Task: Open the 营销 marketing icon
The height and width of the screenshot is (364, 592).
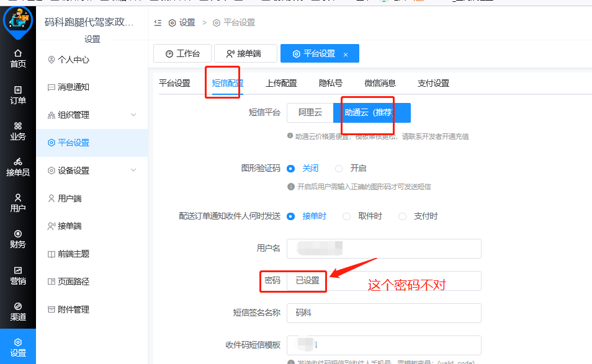Action: point(18,270)
